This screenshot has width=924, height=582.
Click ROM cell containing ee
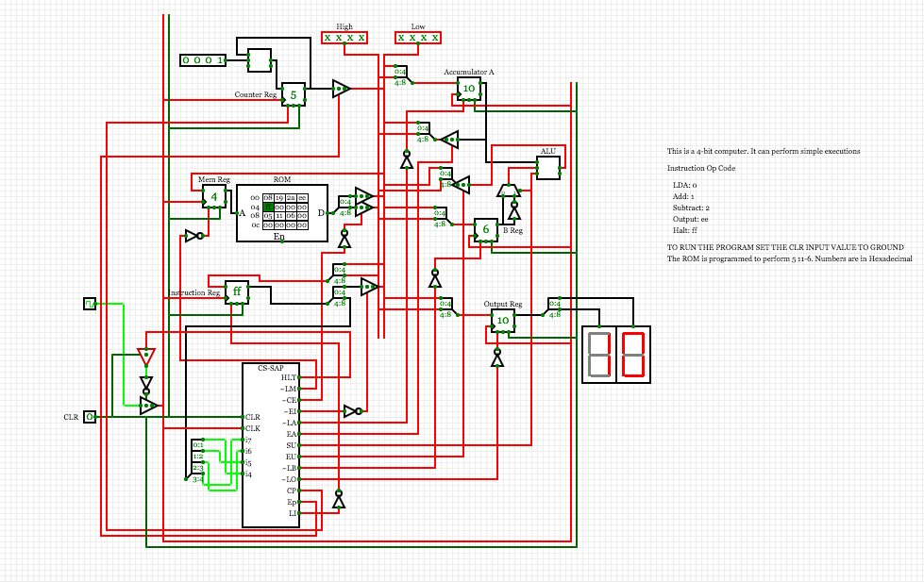click(302, 198)
